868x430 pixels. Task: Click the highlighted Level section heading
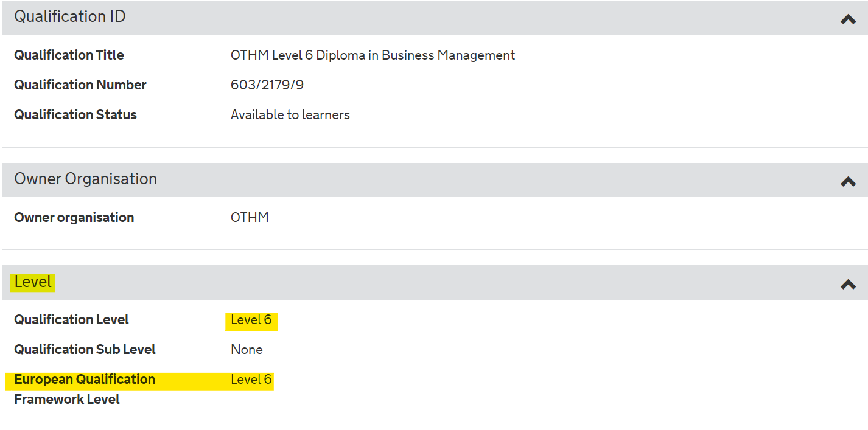[x=33, y=282]
